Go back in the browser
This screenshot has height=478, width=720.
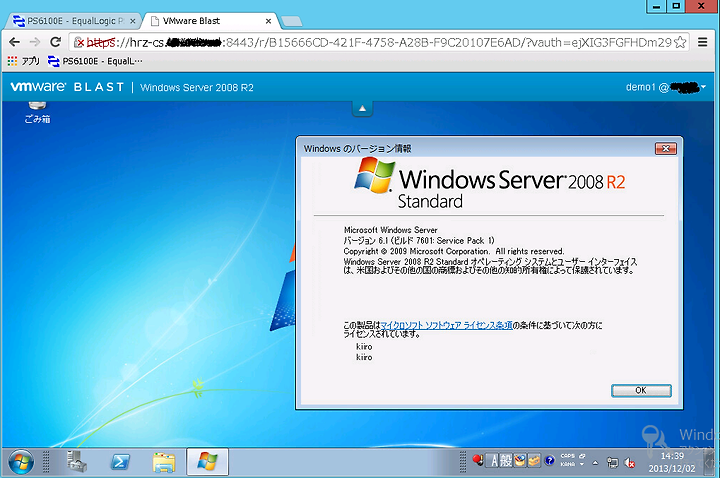pos(14,42)
